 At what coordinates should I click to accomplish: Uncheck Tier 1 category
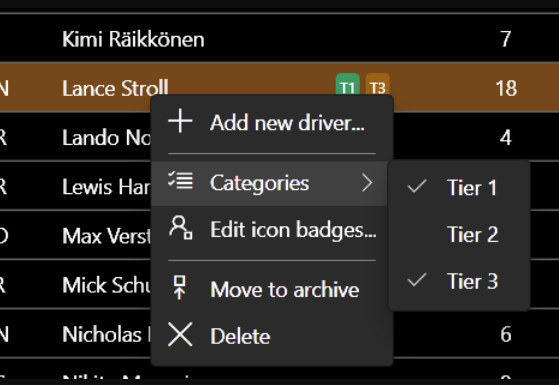459,187
